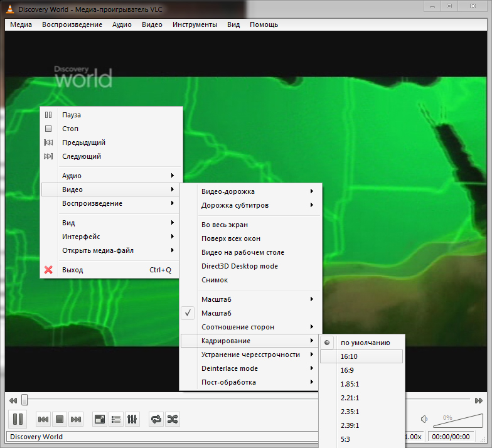Select the по умолчанию crop radio option
The height and width of the screenshot is (448, 492).
(x=363, y=343)
